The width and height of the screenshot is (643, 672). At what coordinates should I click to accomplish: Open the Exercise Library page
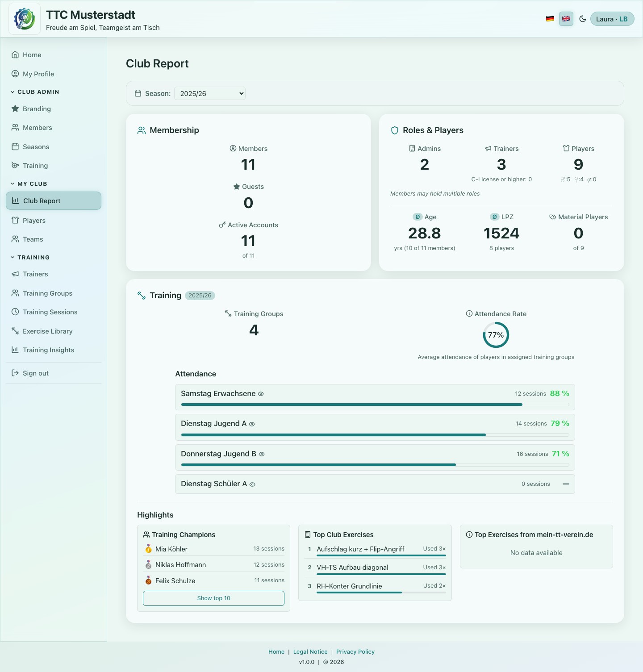point(54,331)
